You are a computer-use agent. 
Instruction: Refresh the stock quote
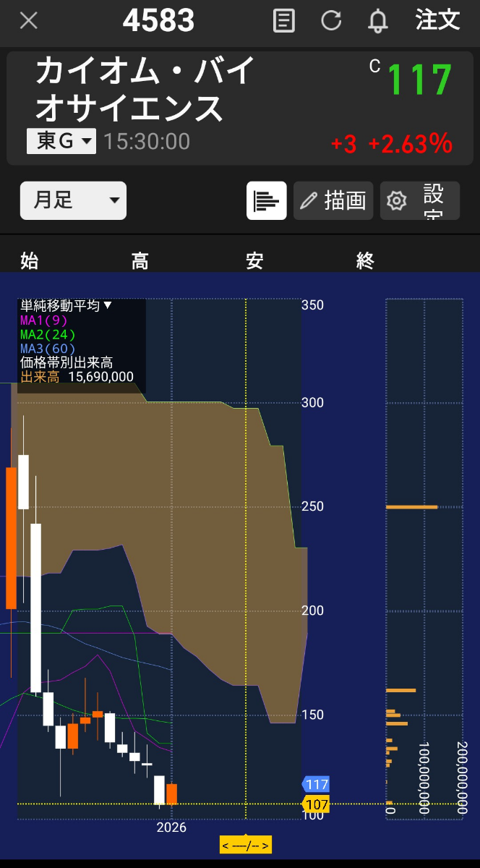(x=331, y=20)
